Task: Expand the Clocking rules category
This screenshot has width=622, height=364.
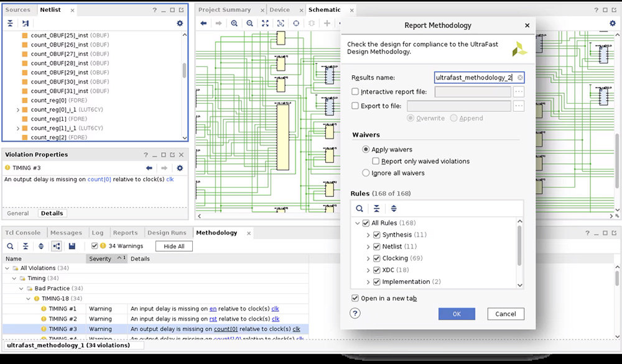Action: coord(368,258)
